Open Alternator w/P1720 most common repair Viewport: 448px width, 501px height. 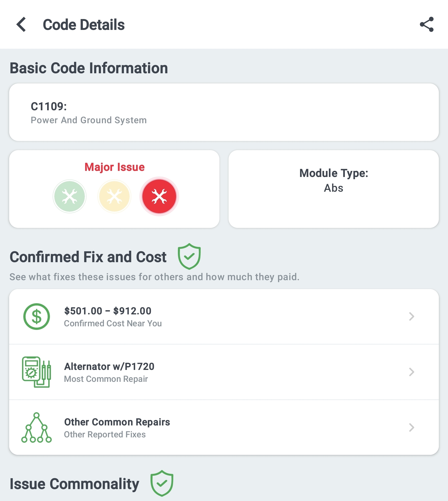[x=109, y=367]
